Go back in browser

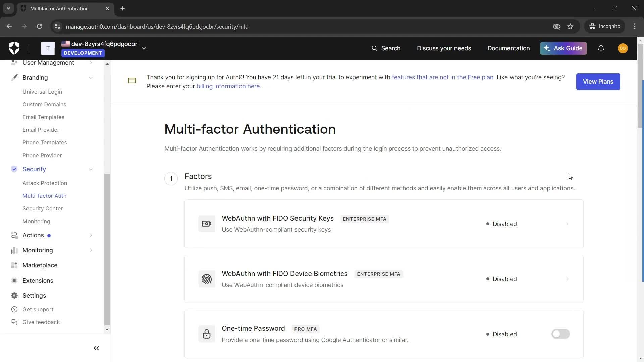click(x=9, y=26)
